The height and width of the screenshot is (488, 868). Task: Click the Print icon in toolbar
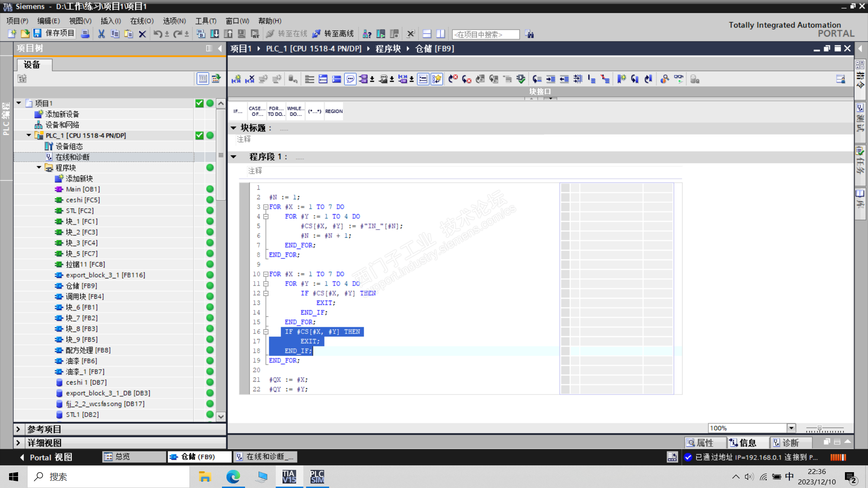tap(85, 34)
